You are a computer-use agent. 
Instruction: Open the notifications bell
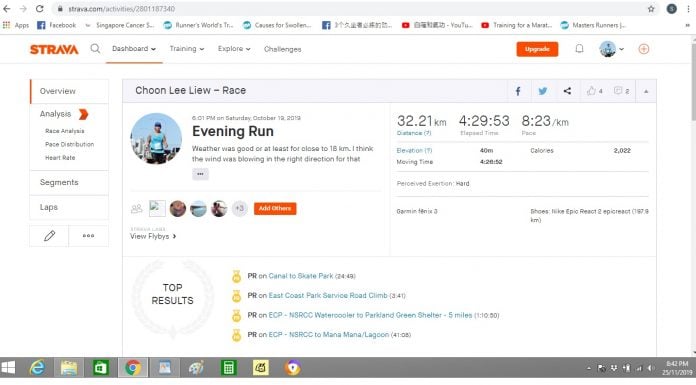point(579,49)
